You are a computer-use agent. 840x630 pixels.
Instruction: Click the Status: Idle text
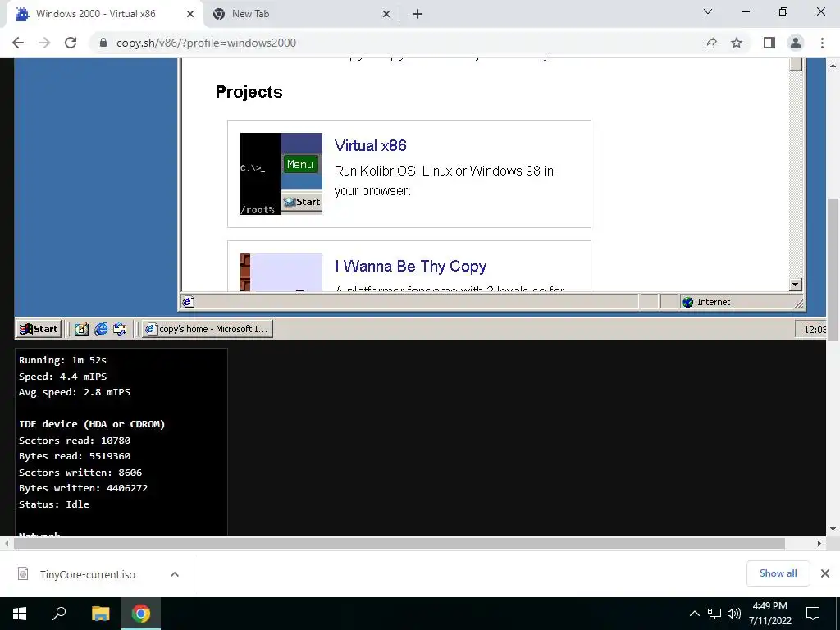click(x=54, y=504)
